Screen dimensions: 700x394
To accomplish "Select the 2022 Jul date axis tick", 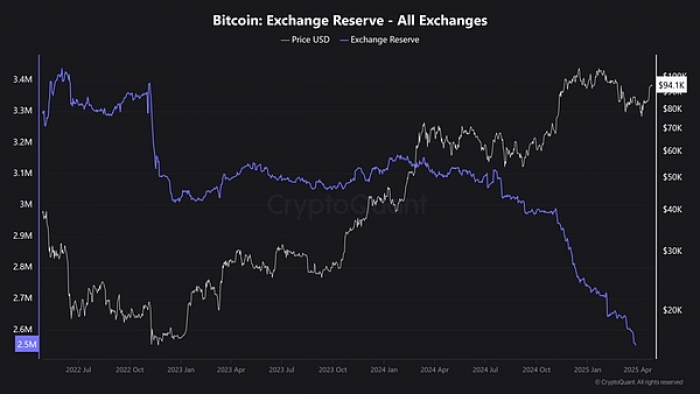I will [x=79, y=370].
